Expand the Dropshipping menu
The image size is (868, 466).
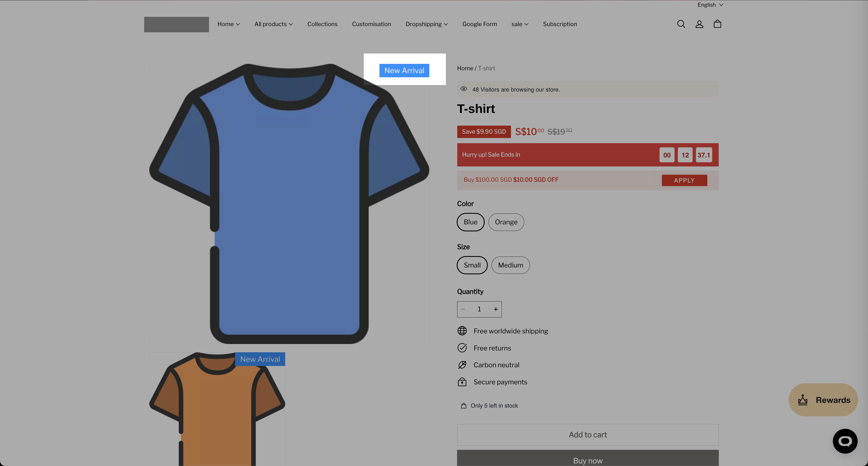[426, 24]
